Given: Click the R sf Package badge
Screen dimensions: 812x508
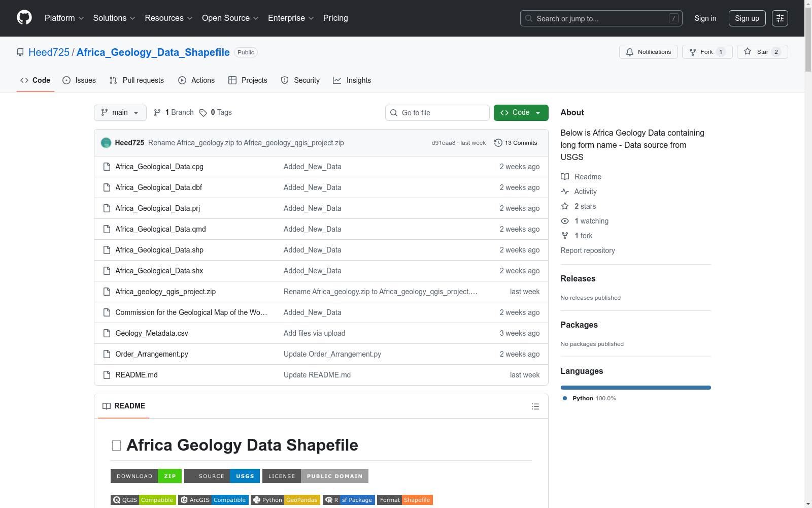Looking at the screenshot, I should [x=349, y=500].
